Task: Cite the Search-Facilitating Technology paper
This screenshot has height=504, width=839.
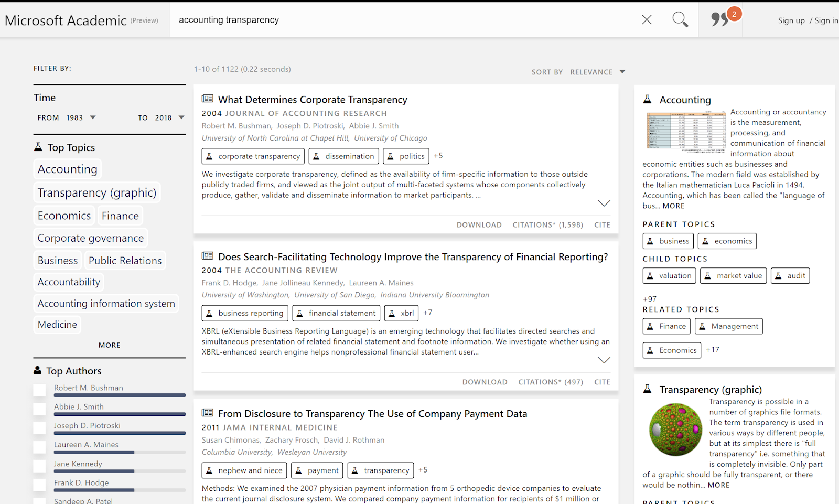Action: (x=602, y=382)
